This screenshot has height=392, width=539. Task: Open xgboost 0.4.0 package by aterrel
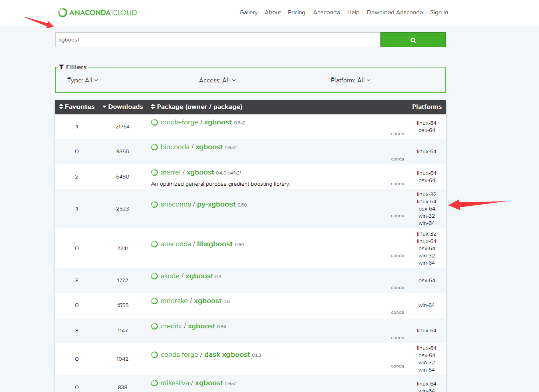pyautogui.click(x=200, y=172)
